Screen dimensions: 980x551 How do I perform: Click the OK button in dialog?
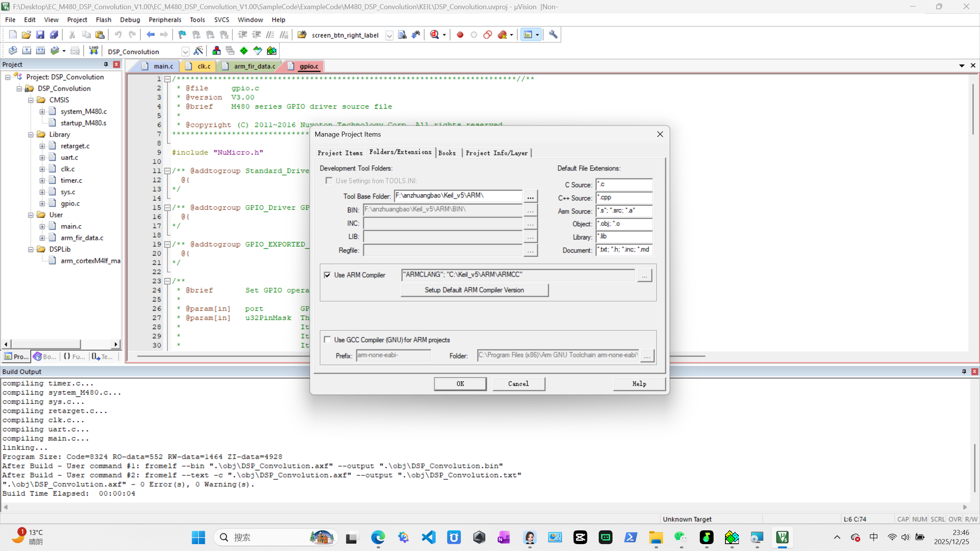click(x=460, y=384)
